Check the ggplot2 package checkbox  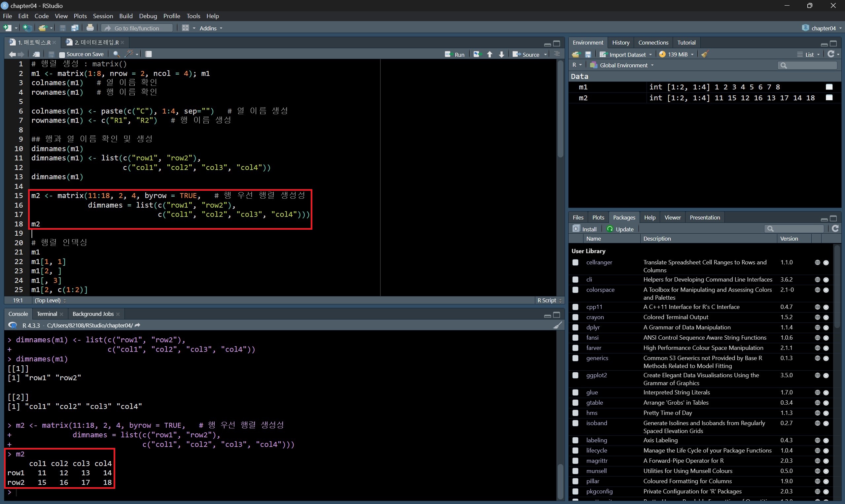(x=575, y=375)
